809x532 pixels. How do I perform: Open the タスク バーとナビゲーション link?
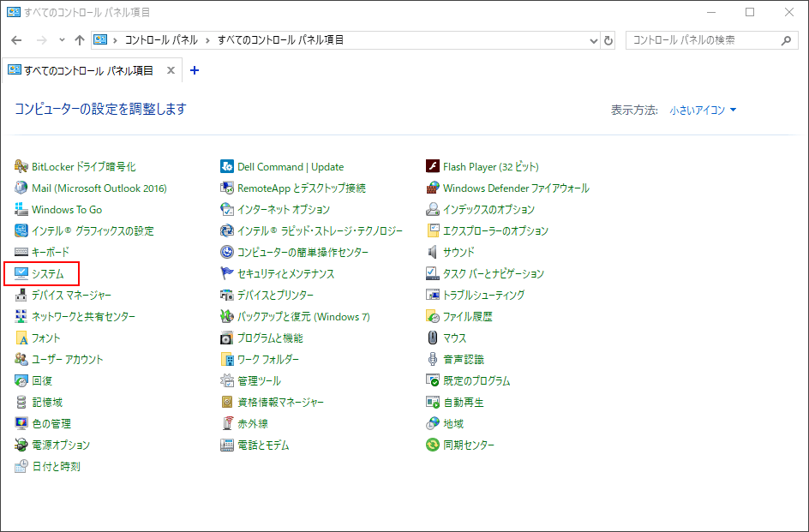point(494,273)
